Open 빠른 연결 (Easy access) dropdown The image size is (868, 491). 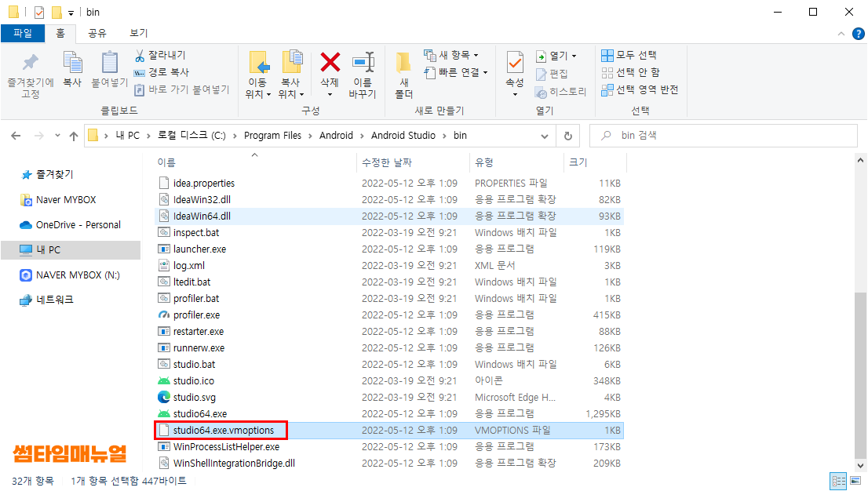tap(456, 72)
